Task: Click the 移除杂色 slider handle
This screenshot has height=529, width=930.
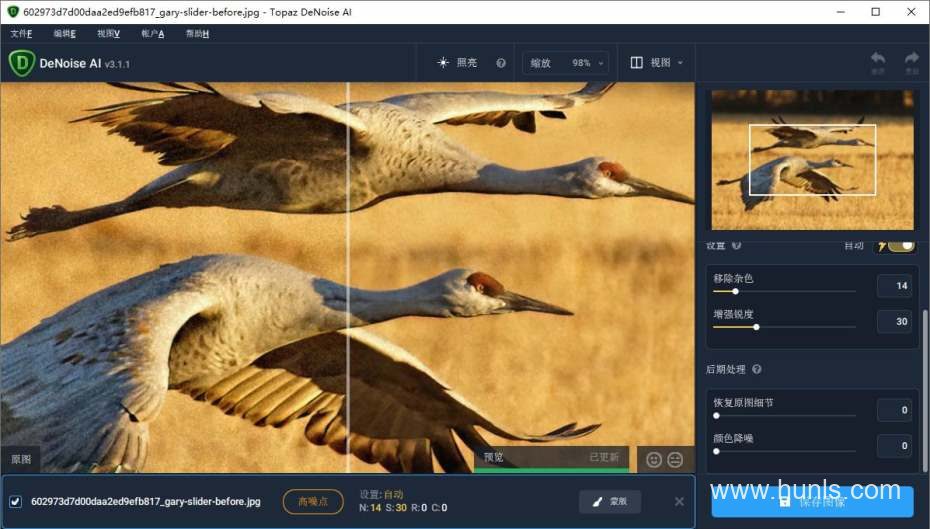Action: 735,291
